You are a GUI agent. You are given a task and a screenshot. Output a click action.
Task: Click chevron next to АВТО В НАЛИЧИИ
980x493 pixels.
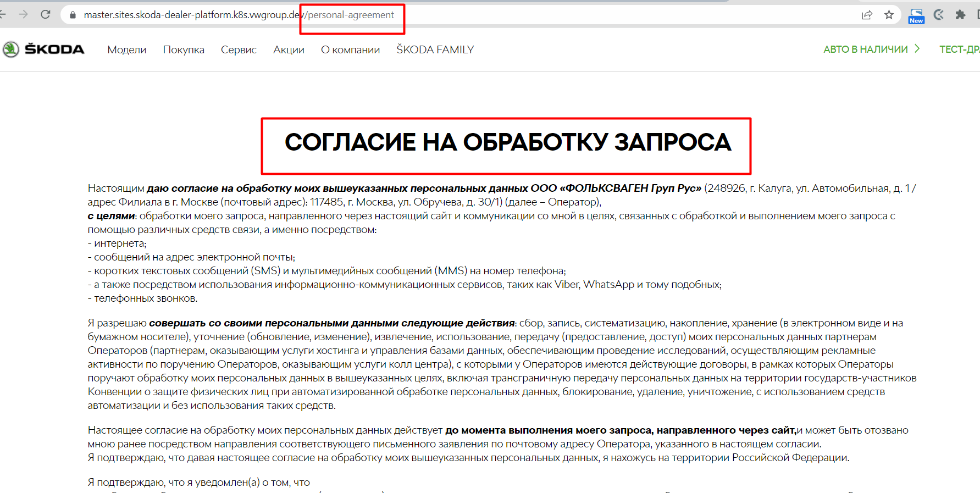click(x=917, y=49)
